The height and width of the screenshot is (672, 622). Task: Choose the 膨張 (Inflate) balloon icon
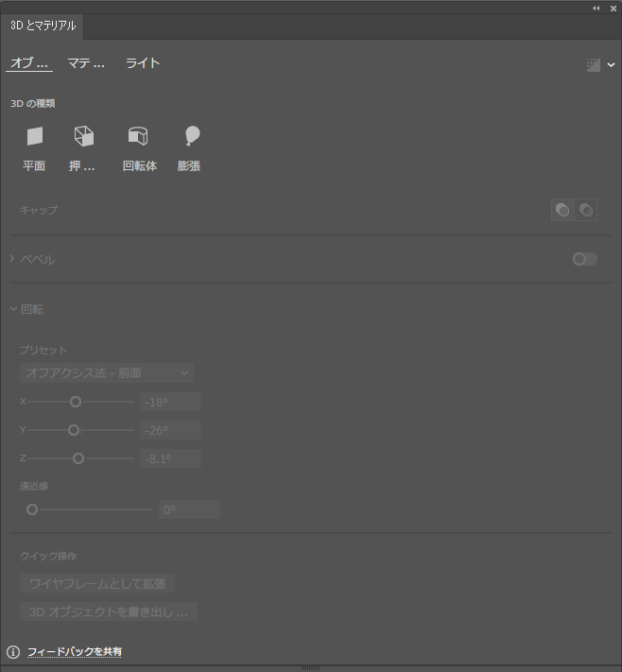click(x=191, y=137)
